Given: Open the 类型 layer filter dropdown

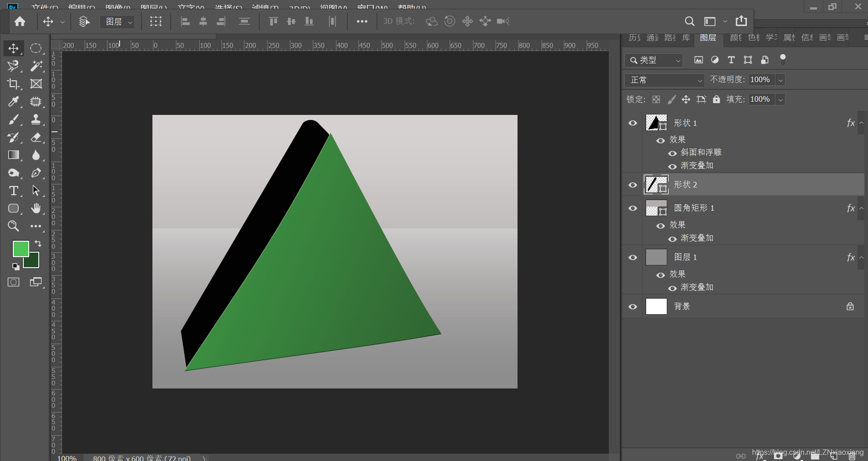Looking at the screenshot, I should coord(654,60).
